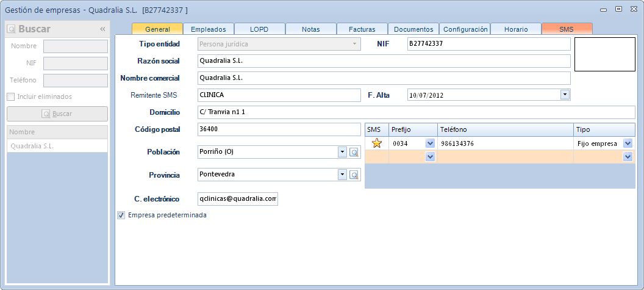Open the Tipo entidad dropdown
Image resolution: width=644 pixels, height=290 pixels.
[354, 43]
